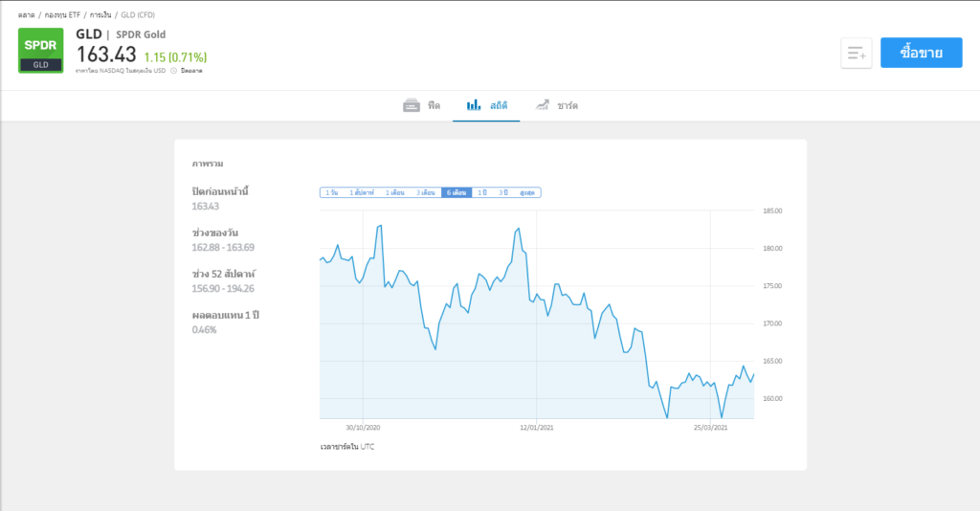Click the line chart icon beside ชาร์ต
Viewport: 980px width, 511px height.
click(x=543, y=105)
